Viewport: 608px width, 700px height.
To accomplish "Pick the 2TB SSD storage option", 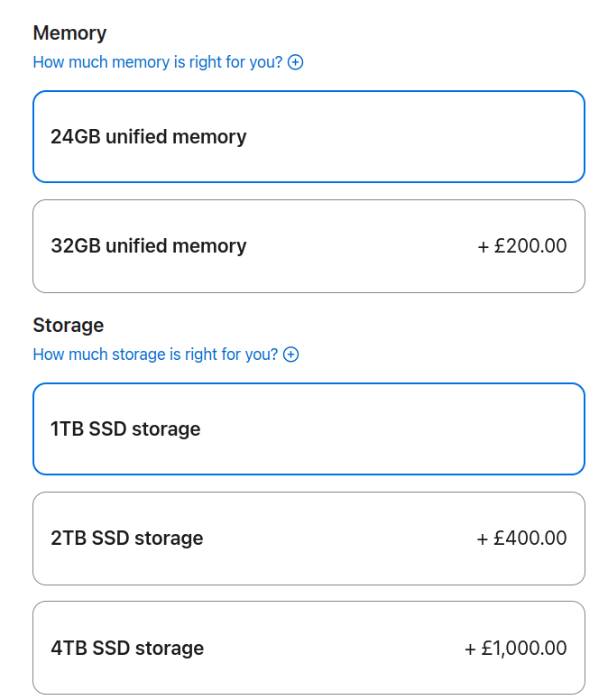I will pos(309,539).
